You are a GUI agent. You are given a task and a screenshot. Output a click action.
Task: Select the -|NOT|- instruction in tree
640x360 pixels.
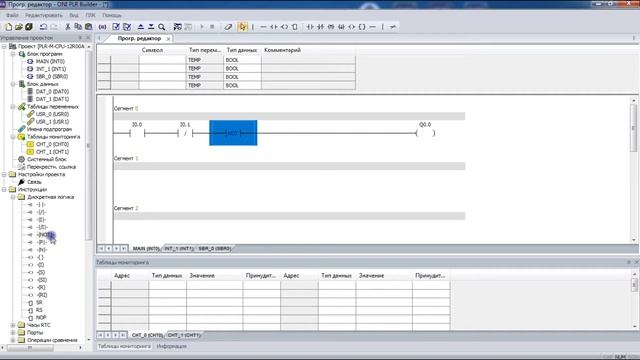(45, 235)
